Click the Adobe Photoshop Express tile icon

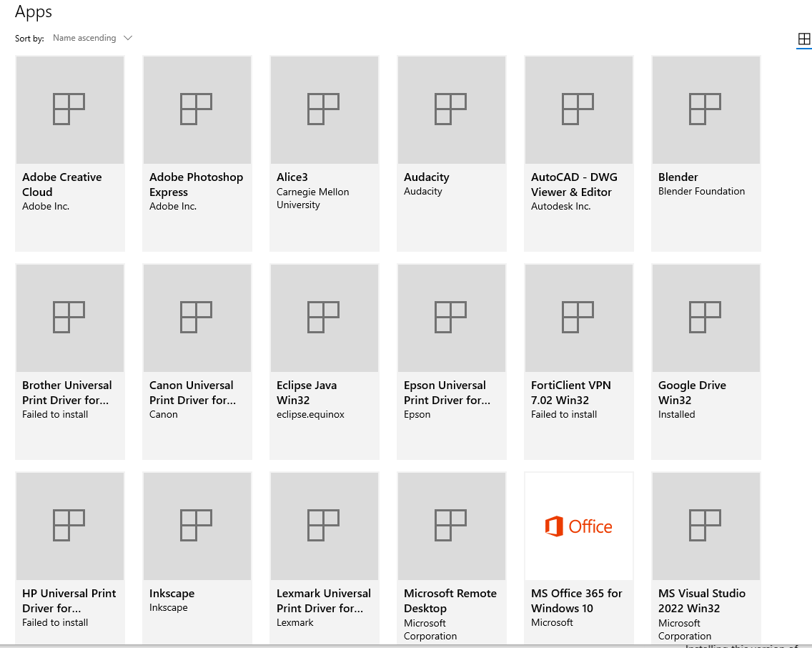tap(197, 110)
